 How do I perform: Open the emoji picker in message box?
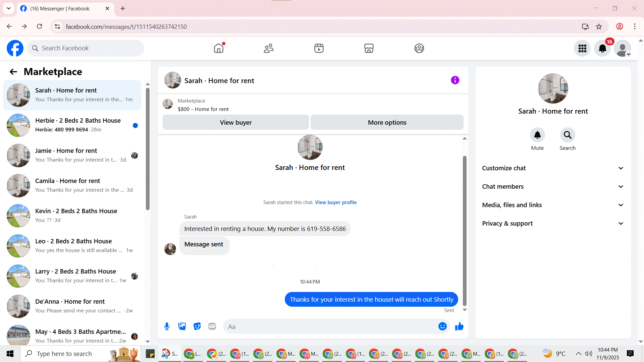coord(443,326)
